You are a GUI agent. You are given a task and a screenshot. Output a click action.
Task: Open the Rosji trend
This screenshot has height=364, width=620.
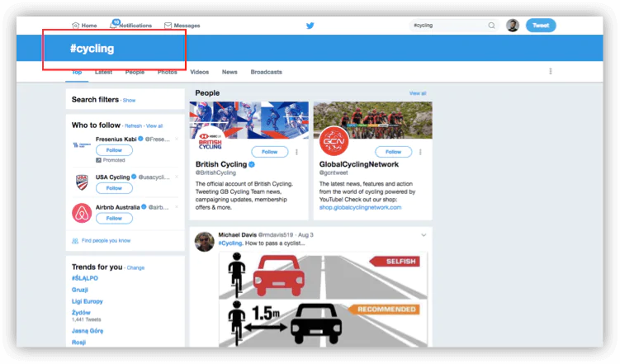(x=78, y=343)
